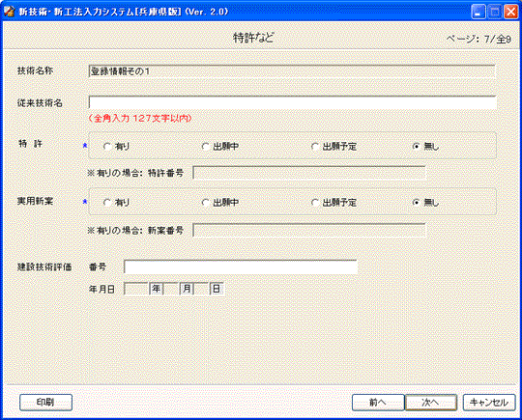The width and height of the screenshot is (522, 420).
Task: Select 無し radio in 特許 group
Action: pyautogui.click(x=416, y=147)
